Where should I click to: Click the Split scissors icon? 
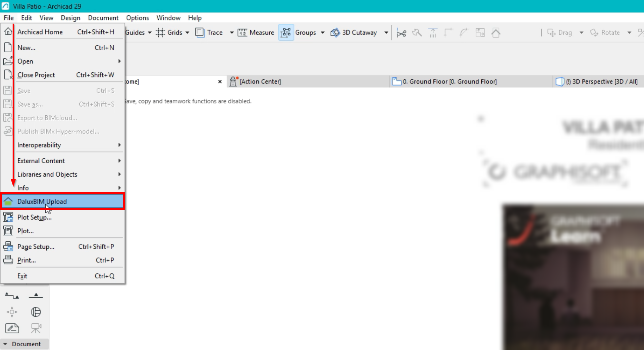pyautogui.click(x=401, y=33)
